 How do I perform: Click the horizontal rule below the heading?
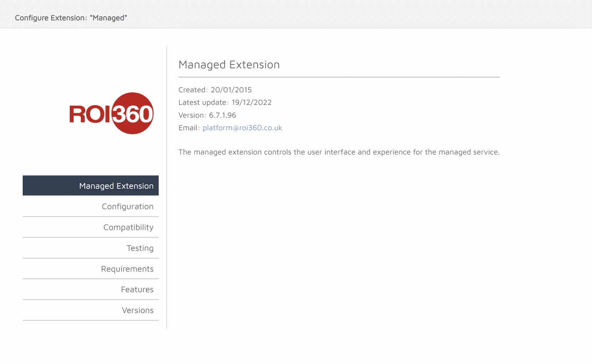click(339, 77)
